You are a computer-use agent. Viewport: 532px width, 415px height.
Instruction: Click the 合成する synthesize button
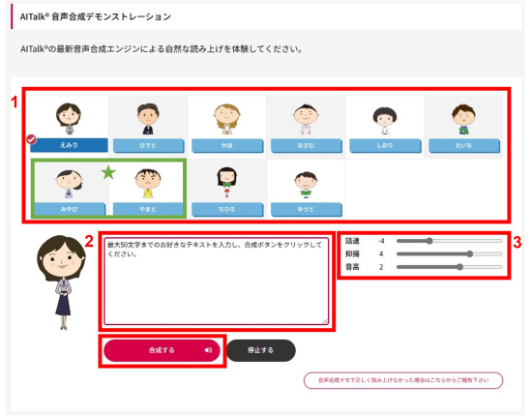pos(162,350)
